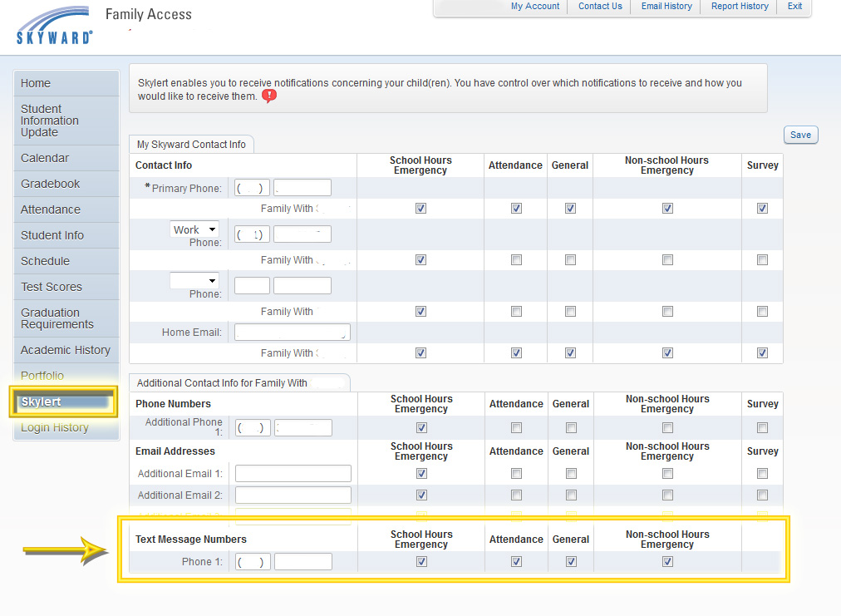Click Primary Phone area code field
This screenshot has height=616, width=841.
252,188
